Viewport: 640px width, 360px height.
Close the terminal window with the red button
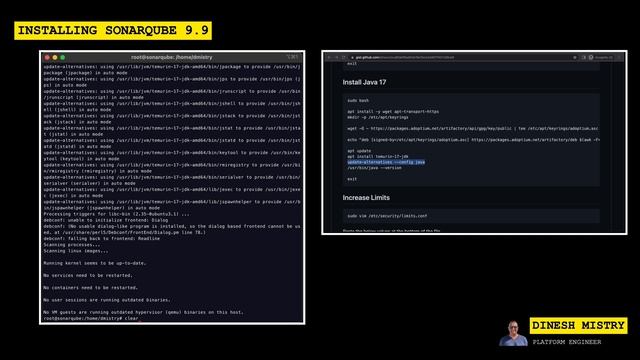pyautogui.click(x=47, y=58)
